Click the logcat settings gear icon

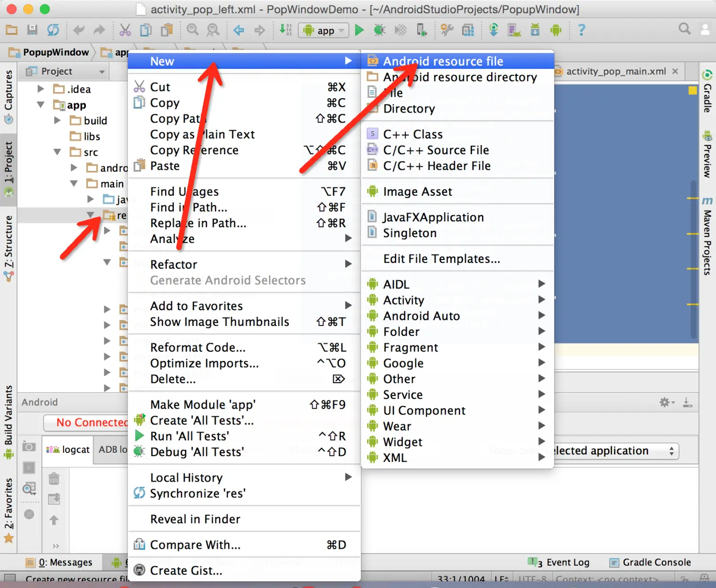point(666,402)
